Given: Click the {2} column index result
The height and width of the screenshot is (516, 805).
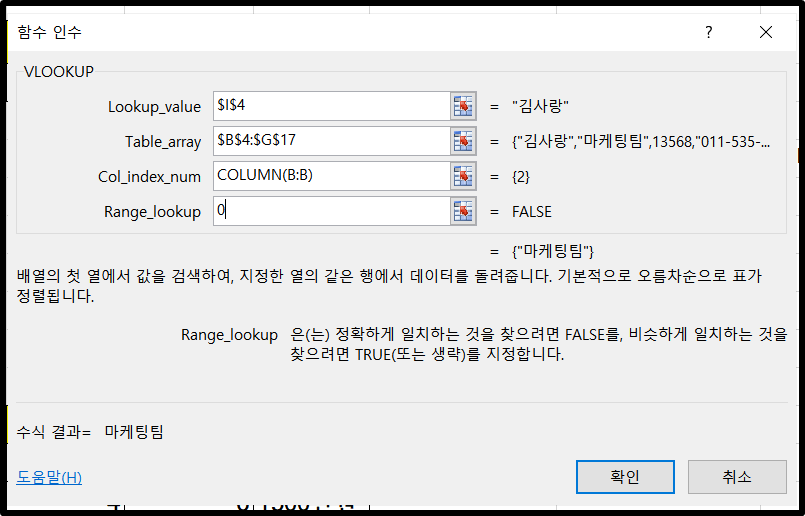Looking at the screenshot, I should [521, 177].
